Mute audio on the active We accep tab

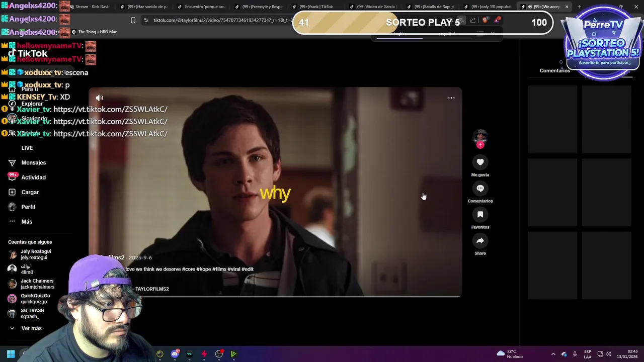point(530,7)
